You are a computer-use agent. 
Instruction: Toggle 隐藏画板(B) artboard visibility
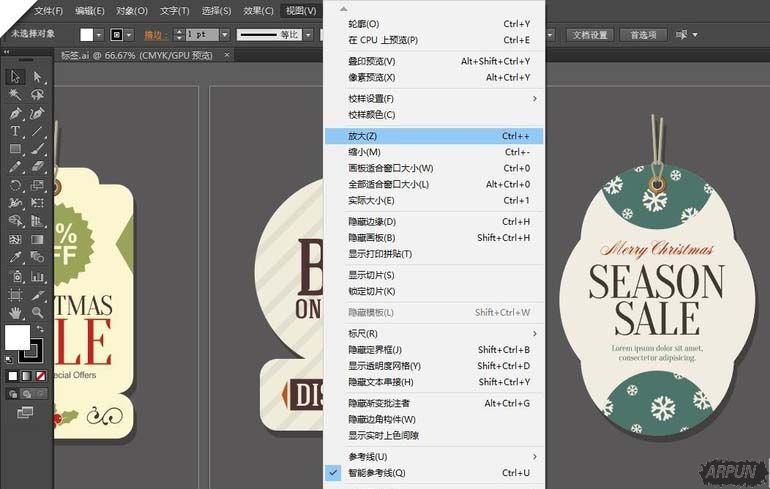click(x=434, y=238)
